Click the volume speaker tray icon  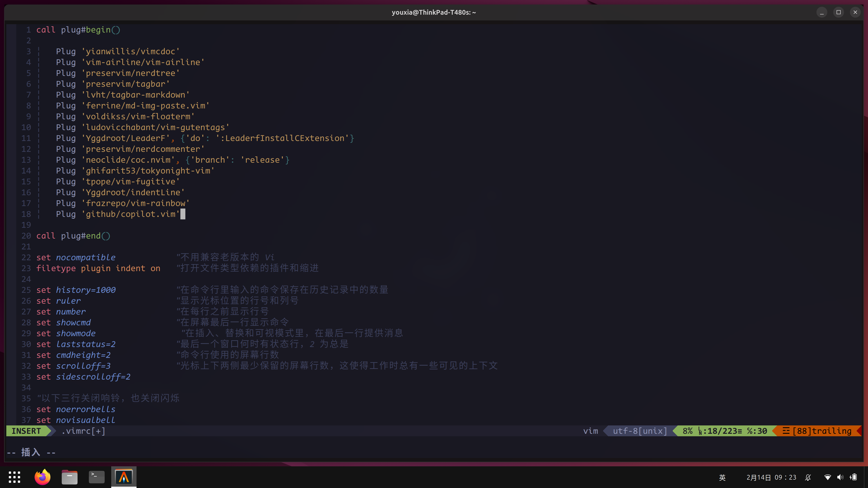pos(840,477)
